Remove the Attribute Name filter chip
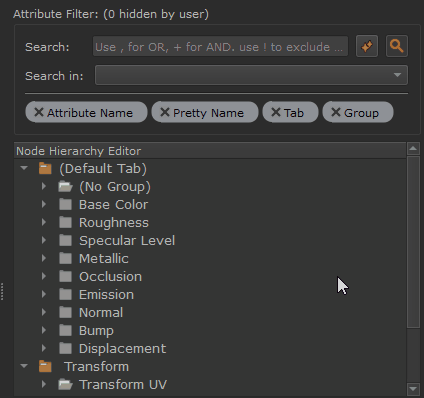 (x=39, y=112)
